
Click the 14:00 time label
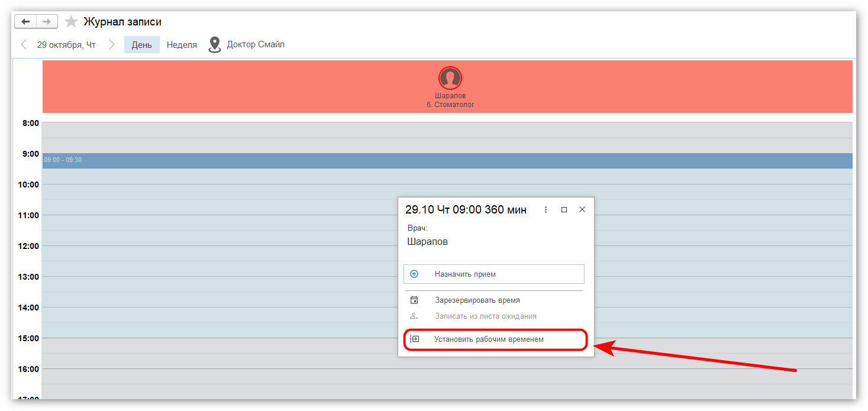tap(28, 308)
